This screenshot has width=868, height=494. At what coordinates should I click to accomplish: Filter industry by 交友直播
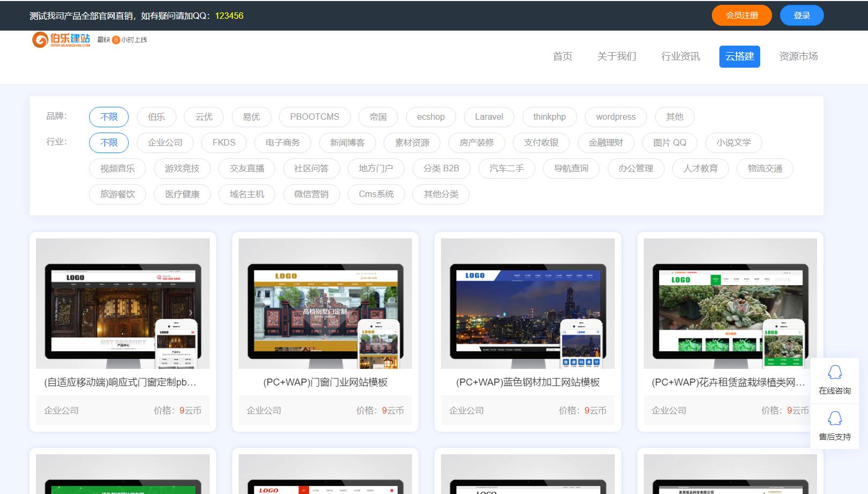tap(247, 168)
